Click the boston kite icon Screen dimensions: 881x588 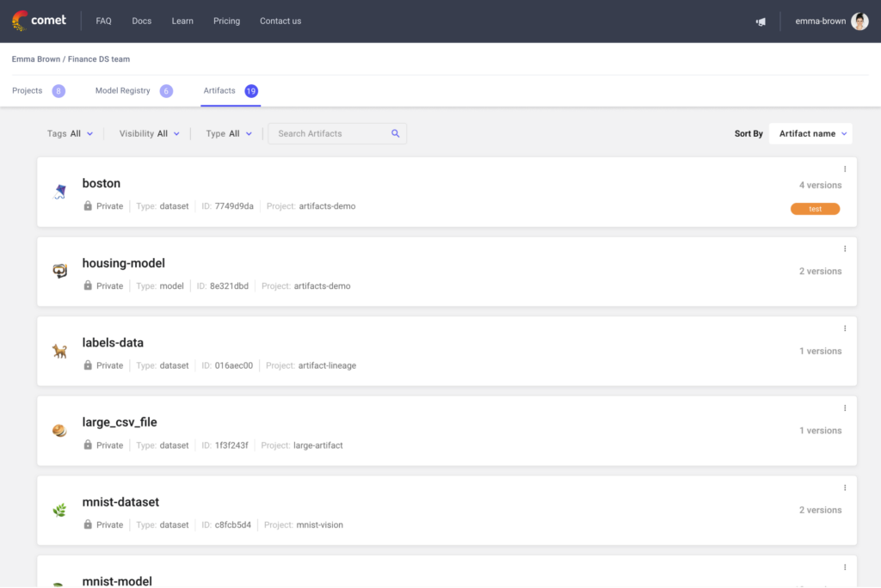(59, 192)
